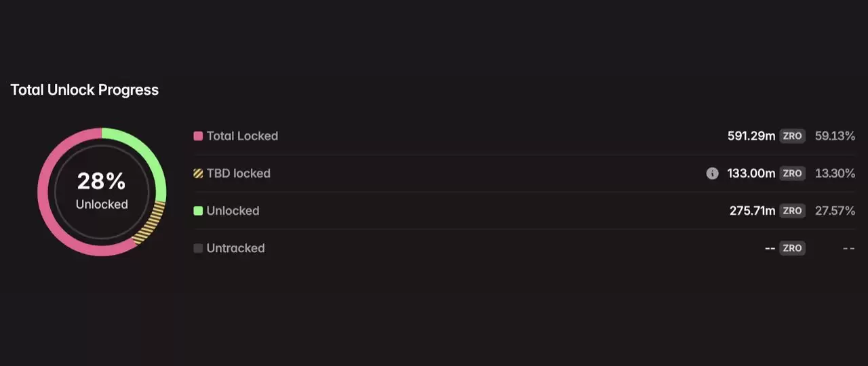
Task: Select the TBD locked legend label
Action: tap(238, 174)
